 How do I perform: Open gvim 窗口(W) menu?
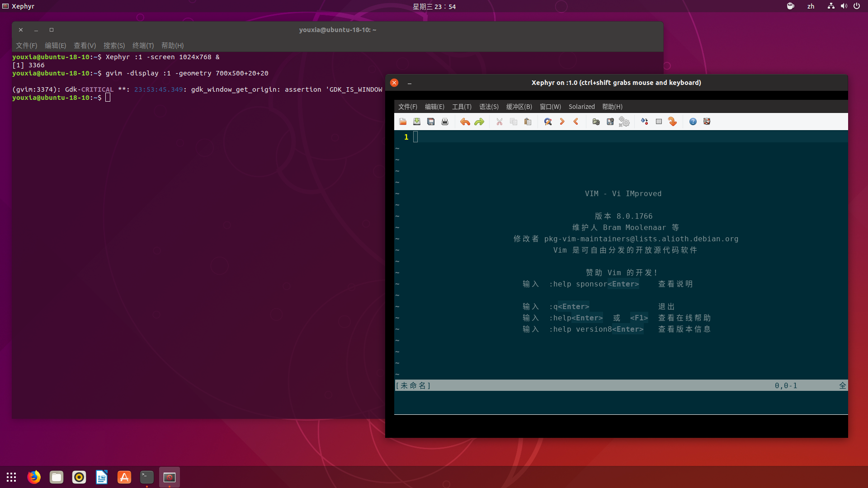point(550,107)
